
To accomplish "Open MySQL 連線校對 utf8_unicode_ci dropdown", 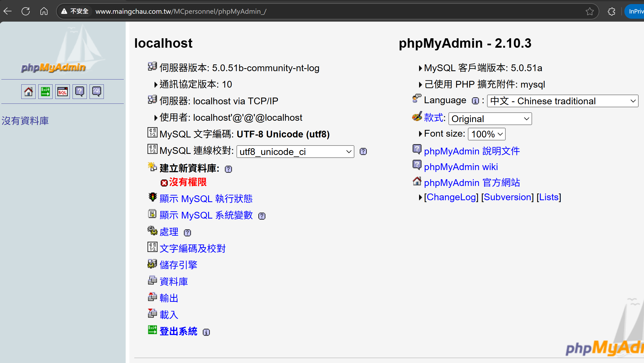I will coord(295,152).
